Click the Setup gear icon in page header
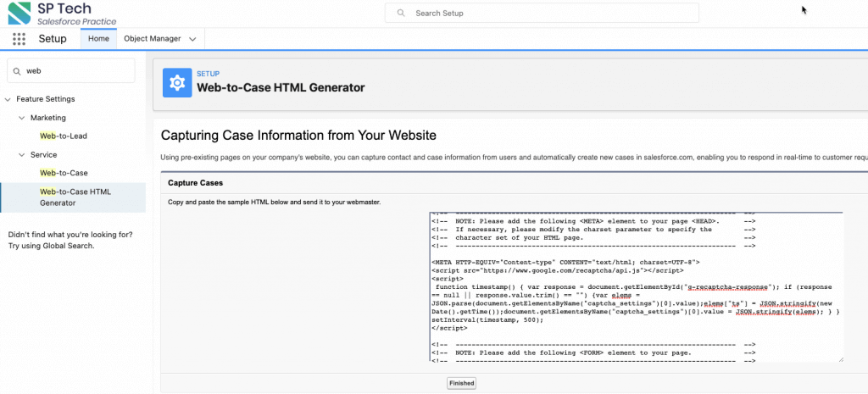This screenshot has height=394, width=868. 177,82
